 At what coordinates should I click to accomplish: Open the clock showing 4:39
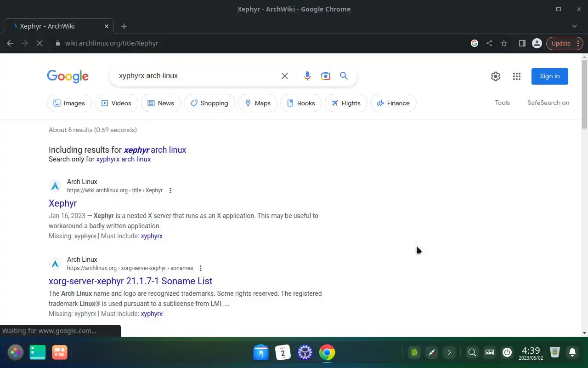click(531, 353)
